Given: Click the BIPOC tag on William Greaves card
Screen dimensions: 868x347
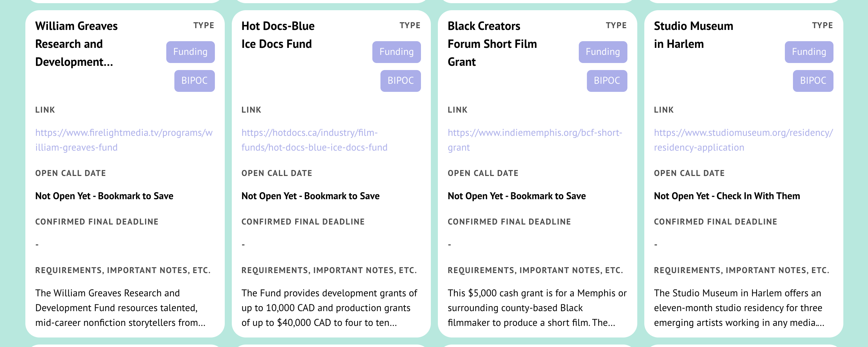Looking at the screenshot, I should point(194,81).
